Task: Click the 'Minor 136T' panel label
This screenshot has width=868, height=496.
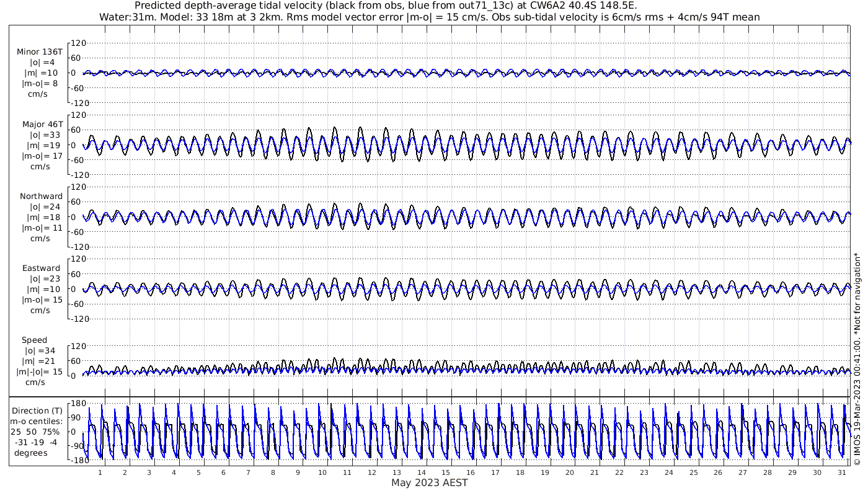Action: [x=40, y=51]
